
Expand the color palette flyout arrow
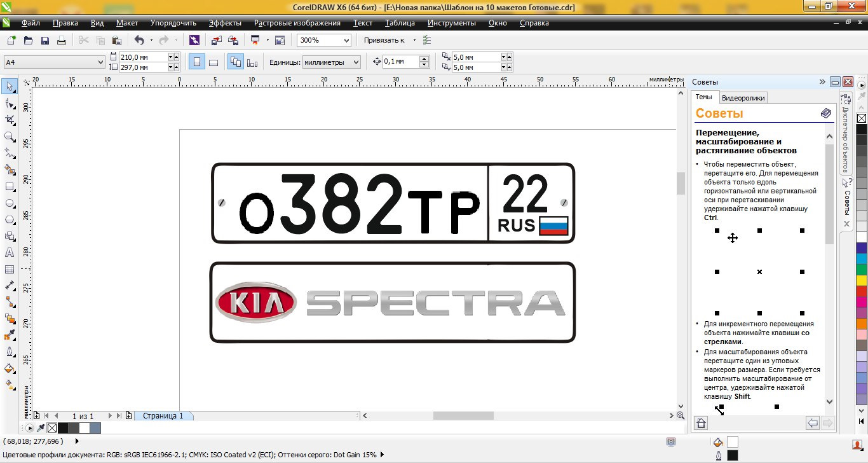click(862, 85)
